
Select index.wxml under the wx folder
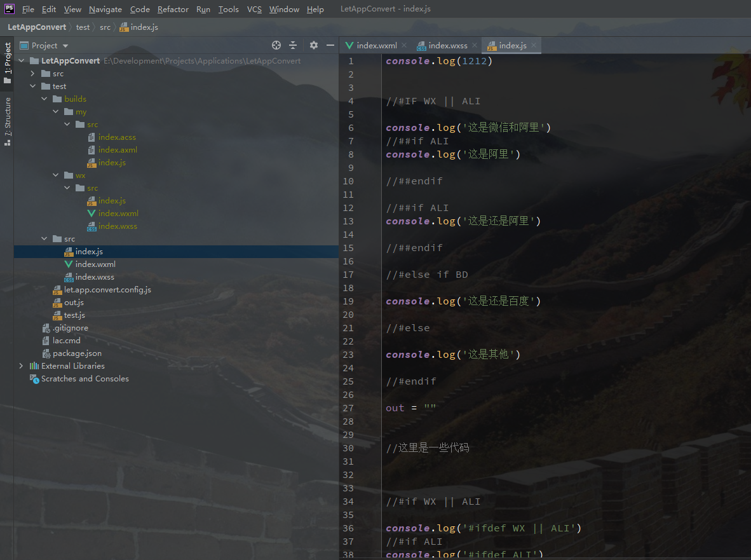(x=118, y=213)
